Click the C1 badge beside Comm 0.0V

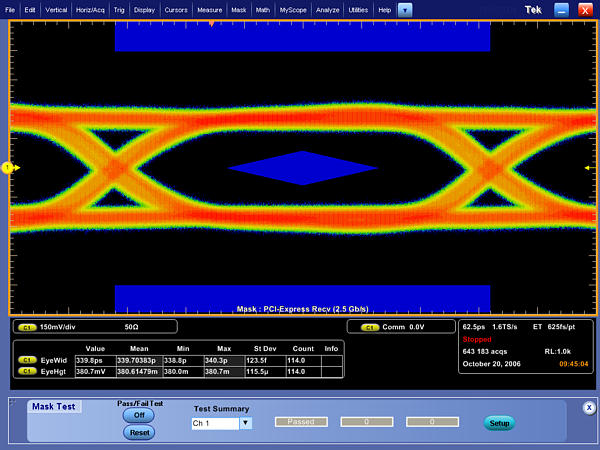(x=369, y=327)
